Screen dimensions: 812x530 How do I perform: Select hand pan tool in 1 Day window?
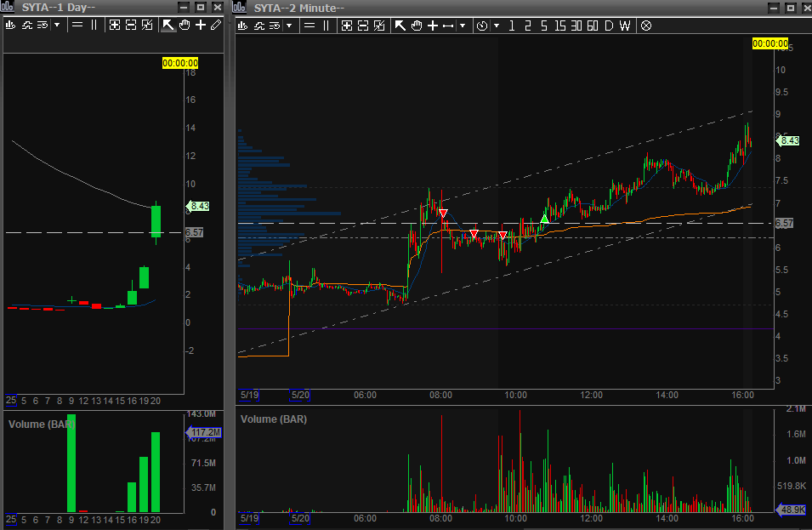(x=185, y=25)
